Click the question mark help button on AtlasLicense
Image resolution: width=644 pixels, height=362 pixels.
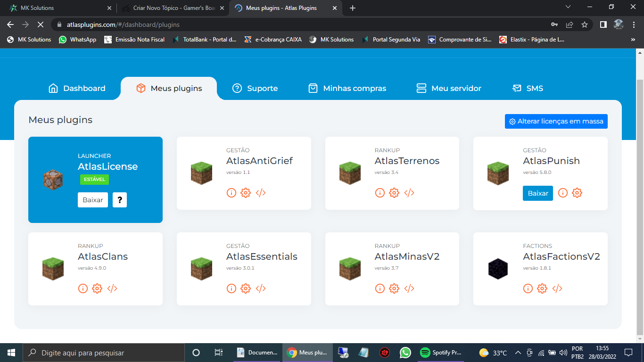pos(120,200)
